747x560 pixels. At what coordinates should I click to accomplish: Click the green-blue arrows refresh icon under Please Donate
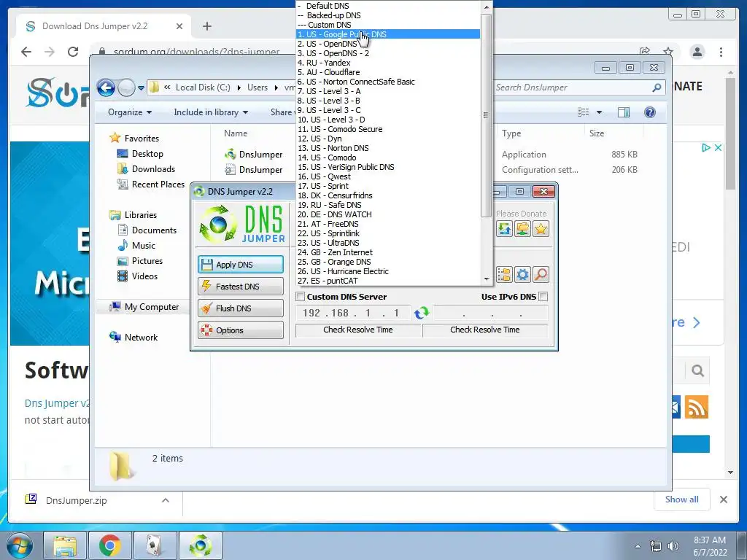[x=504, y=229]
